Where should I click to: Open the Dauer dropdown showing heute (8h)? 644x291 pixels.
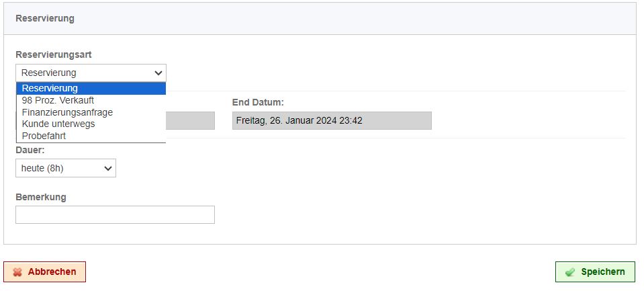click(66, 168)
